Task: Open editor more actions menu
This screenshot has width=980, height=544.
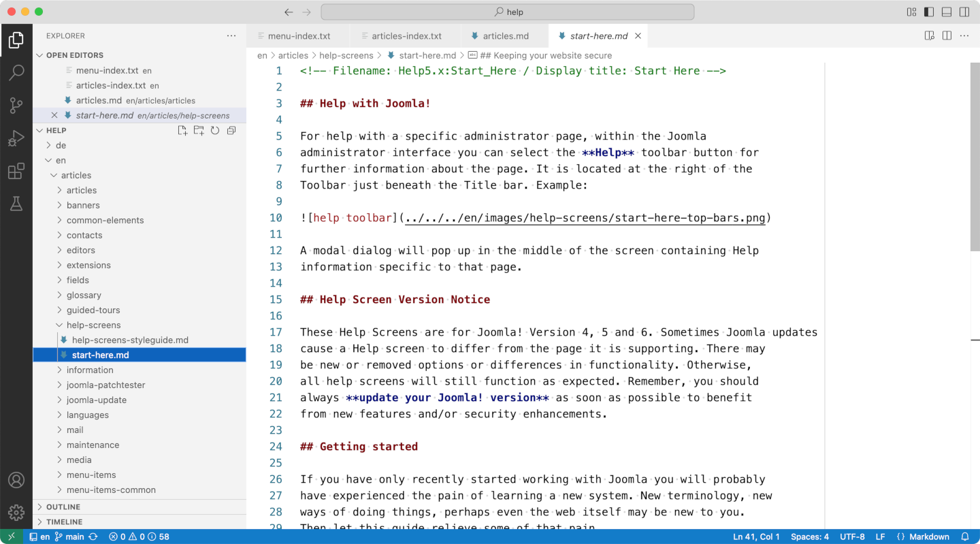Action: point(964,35)
